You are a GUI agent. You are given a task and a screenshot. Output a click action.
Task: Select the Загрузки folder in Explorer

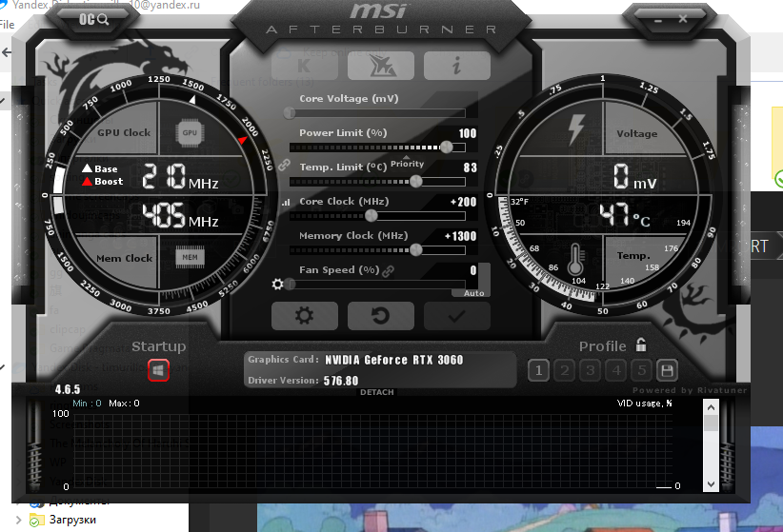point(72,520)
